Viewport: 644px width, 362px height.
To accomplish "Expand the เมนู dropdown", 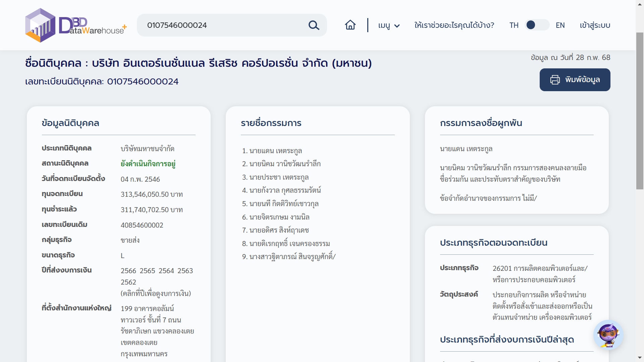I will coord(384,25).
